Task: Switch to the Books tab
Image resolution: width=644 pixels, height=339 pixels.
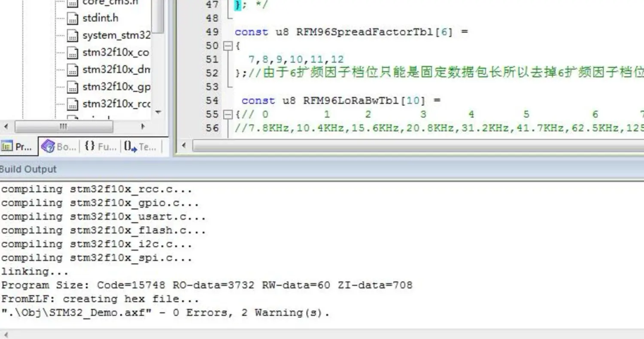Action: coord(59,147)
